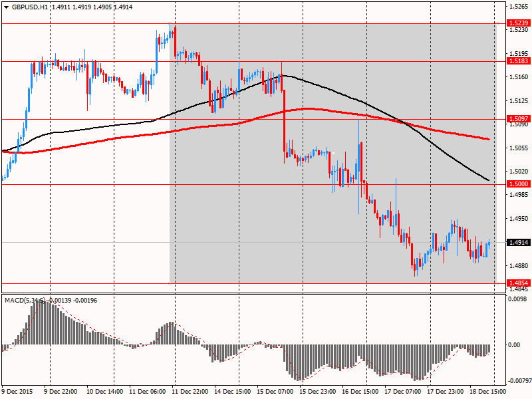Select the 17 Dec 07:00 time label

(403, 391)
